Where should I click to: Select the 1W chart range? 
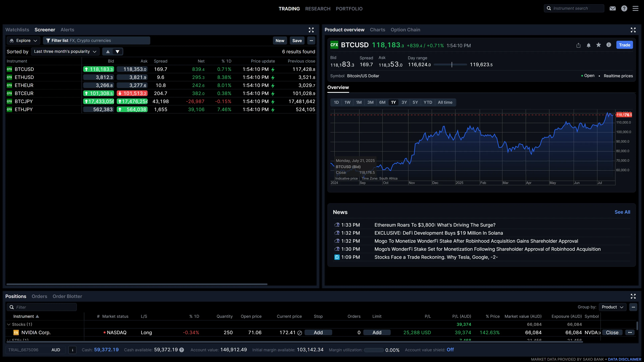pyautogui.click(x=347, y=102)
